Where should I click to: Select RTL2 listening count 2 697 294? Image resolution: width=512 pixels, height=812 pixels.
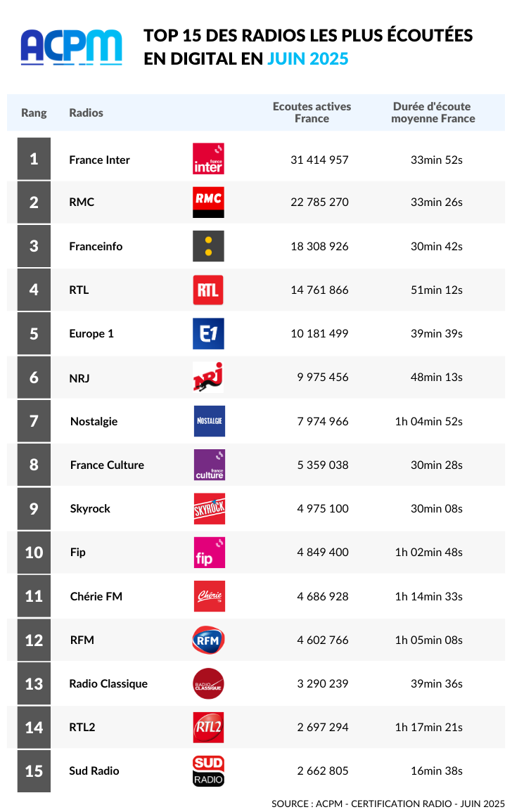point(323,727)
